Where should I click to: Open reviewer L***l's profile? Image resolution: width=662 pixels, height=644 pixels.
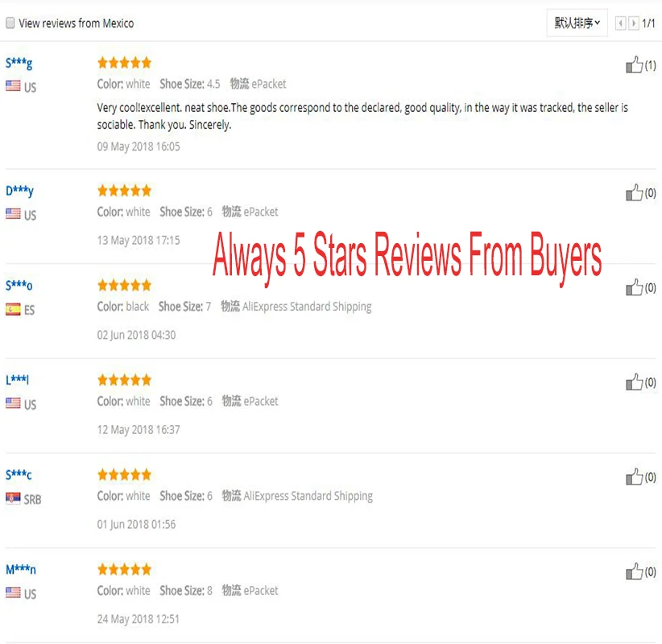pos(17,380)
